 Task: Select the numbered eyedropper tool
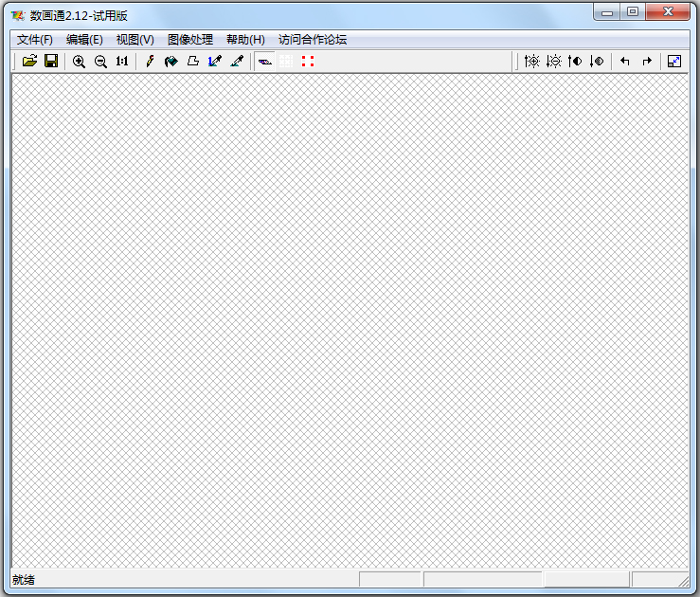(215, 62)
